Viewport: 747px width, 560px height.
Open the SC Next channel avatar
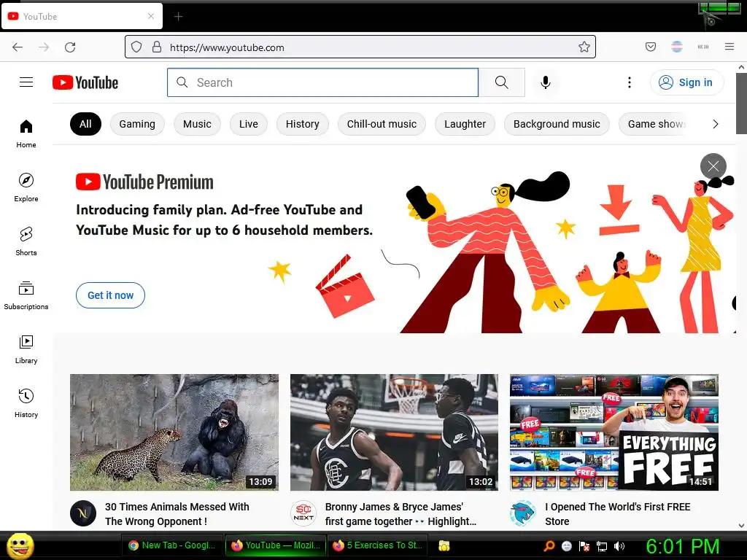(303, 513)
